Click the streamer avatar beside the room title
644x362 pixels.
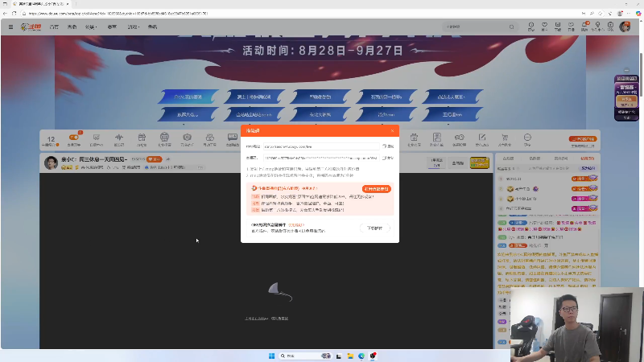point(51,163)
